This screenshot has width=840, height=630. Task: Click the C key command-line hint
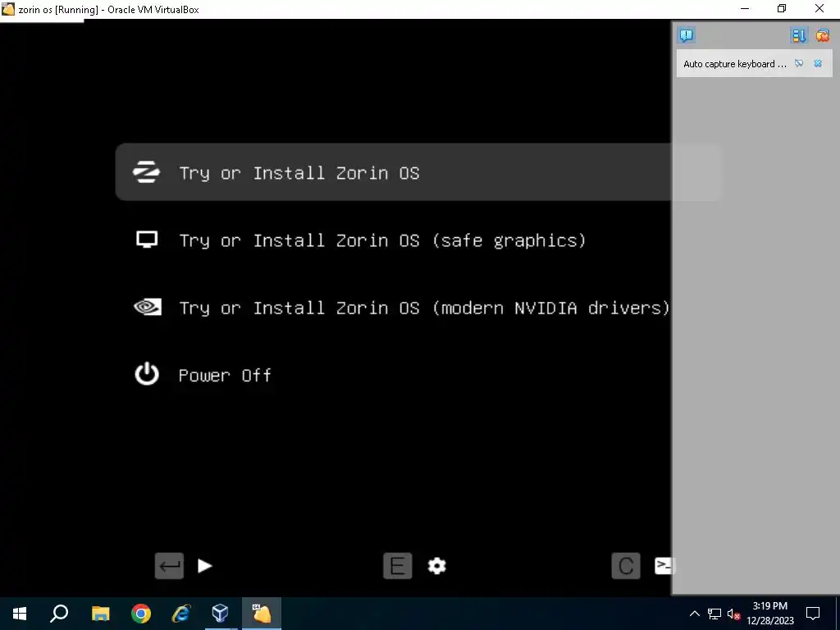(x=626, y=566)
